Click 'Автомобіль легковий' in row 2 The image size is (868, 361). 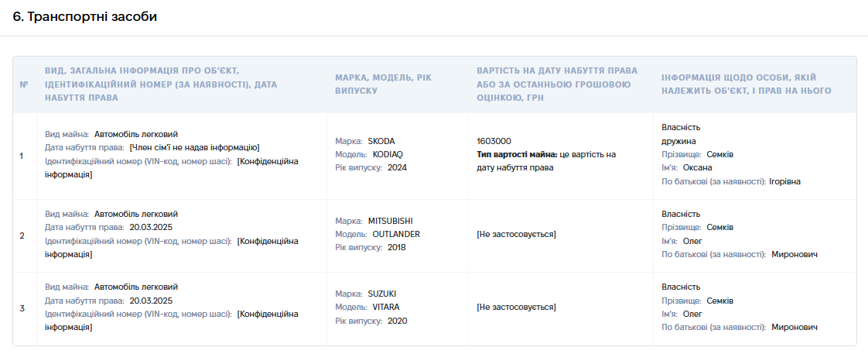click(136, 214)
